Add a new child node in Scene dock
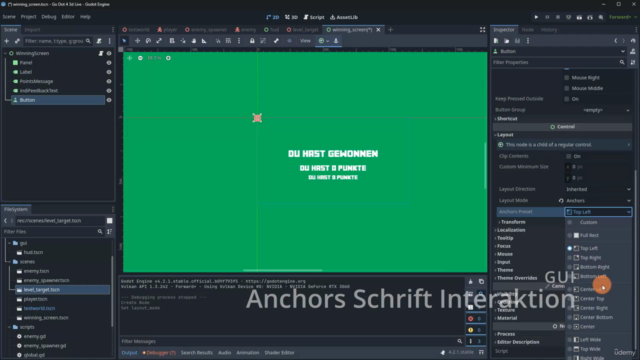 coord(7,41)
